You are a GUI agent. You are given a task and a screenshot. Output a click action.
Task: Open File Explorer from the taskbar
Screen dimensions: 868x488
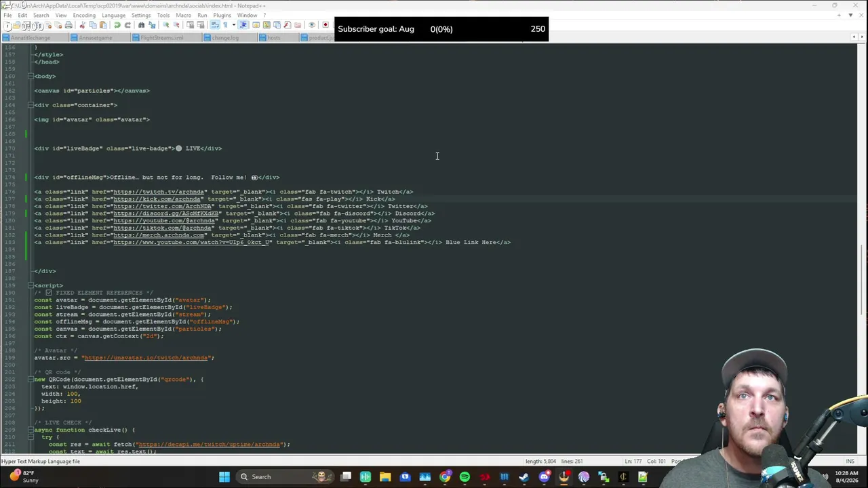[x=385, y=476]
